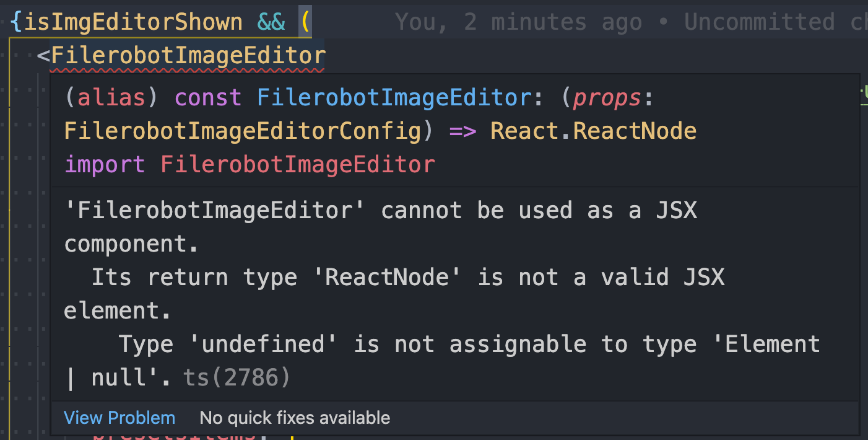This screenshot has width=868, height=440.
Task: Click the 'cannot be used as a JSX' error text
Action: click(x=545, y=209)
